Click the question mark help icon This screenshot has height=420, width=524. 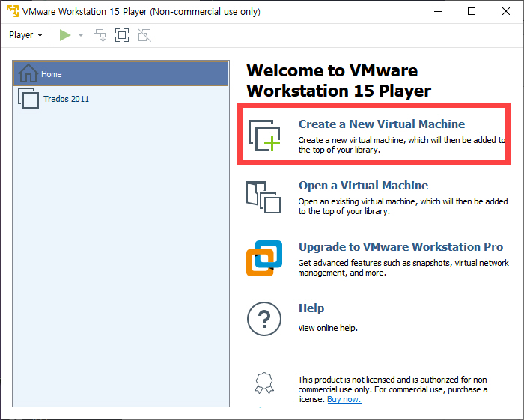[x=264, y=319]
